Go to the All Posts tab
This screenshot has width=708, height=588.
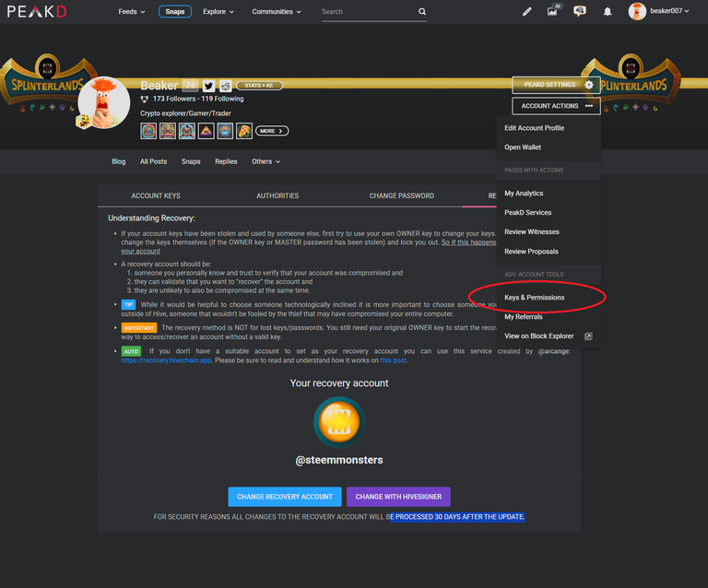coord(154,161)
